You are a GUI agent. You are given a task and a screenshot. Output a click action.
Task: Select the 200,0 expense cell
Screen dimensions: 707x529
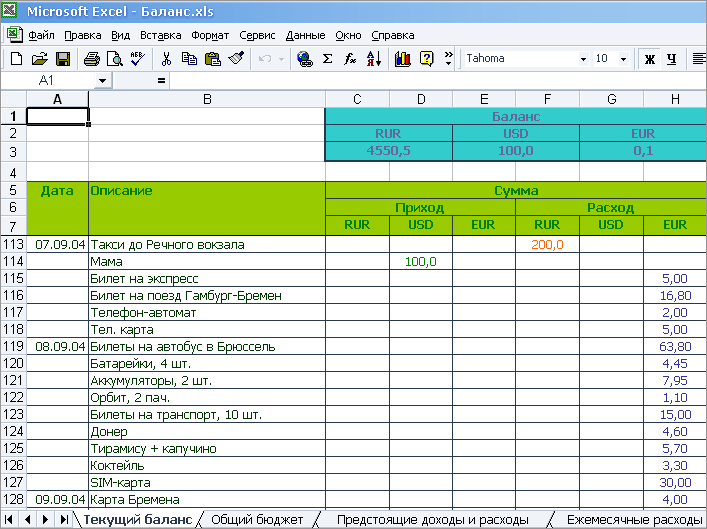(547, 244)
